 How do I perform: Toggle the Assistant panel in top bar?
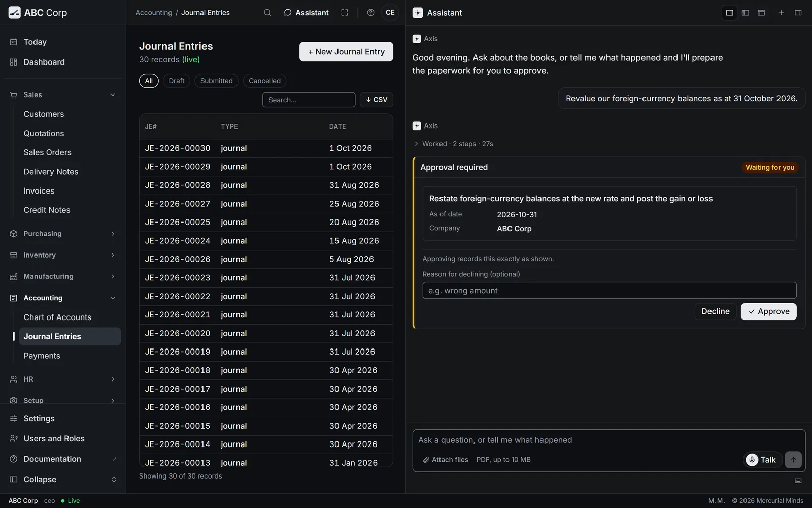pos(306,13)
